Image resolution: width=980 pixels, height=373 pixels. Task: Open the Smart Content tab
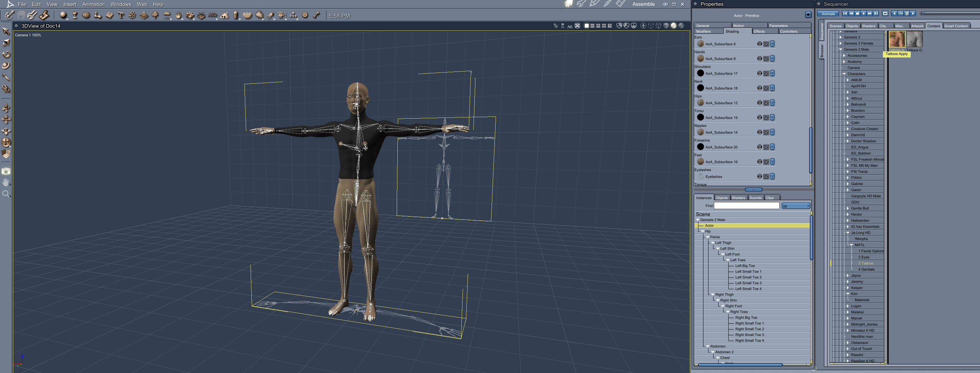tap(956, 26)
